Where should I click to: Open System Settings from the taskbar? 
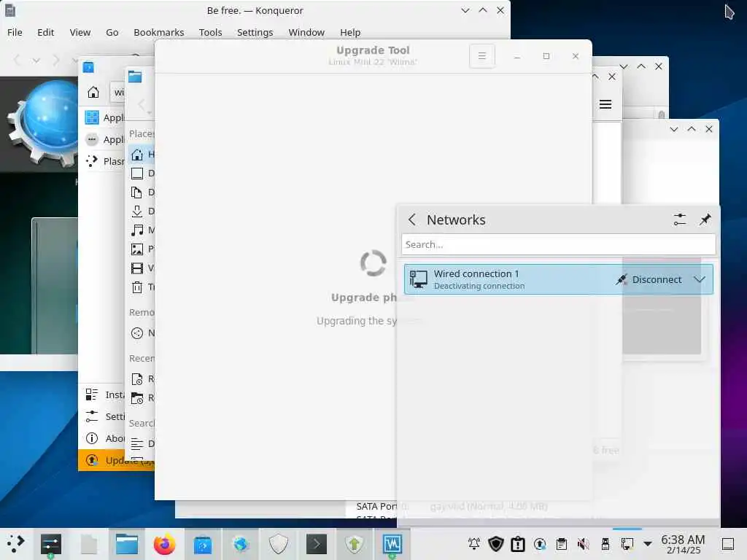coord(50,544)
